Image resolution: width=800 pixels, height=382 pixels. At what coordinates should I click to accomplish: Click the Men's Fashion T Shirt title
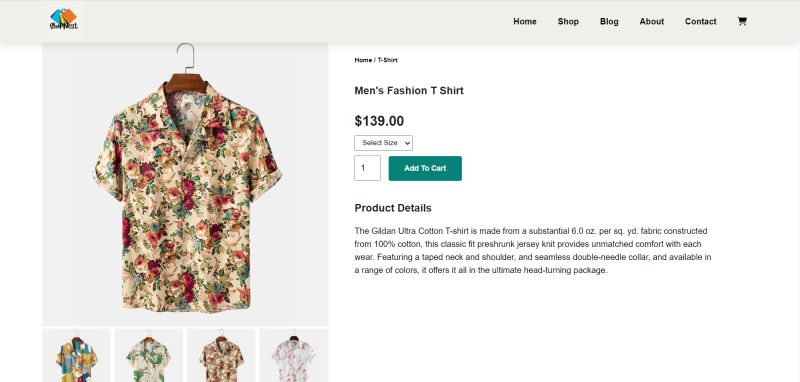409,91
